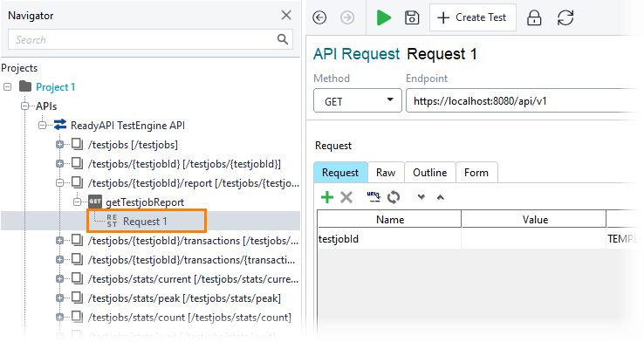Collapse the /testjobs/{testjobId}/report resource
The height and width of the screenshot is (342, 644).
tap(60, 183)
